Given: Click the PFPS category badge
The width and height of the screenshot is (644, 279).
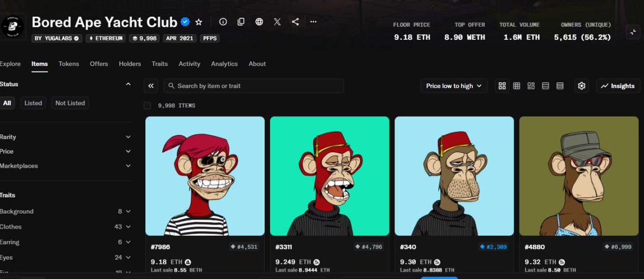Looking at the screenshot, I should (x=210, y=38).
